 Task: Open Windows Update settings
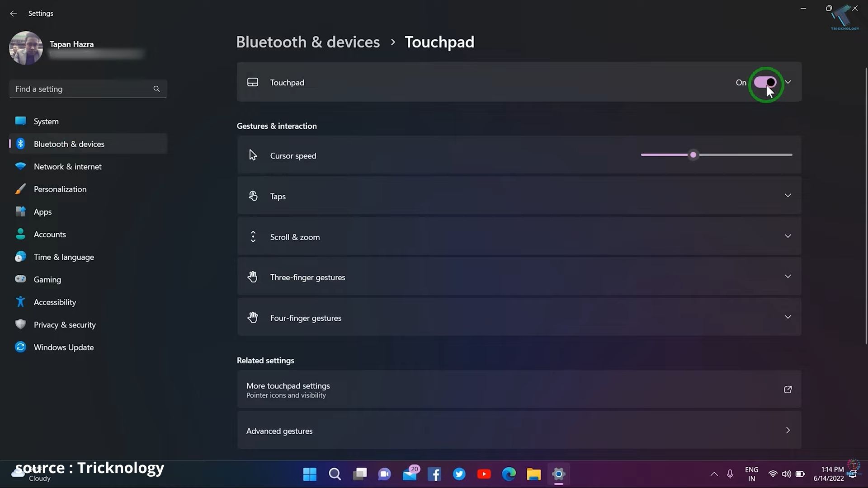(88, 347)
